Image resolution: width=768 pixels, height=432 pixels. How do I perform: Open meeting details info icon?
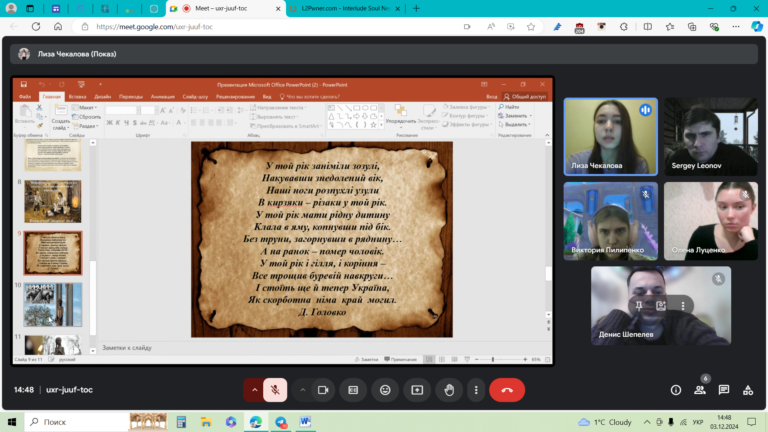(x=676, y=390)
